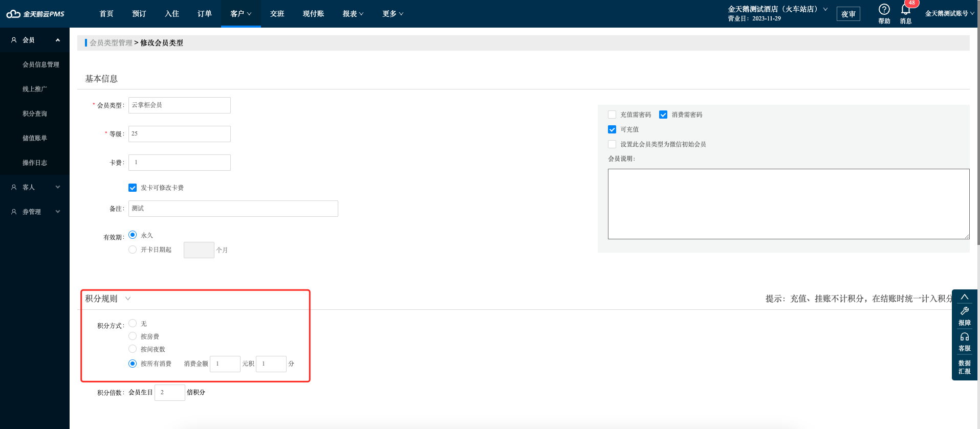Open 入住 in top navigation
Image resolution: width=980 pixels, height=429 pixels.
coord(172,14)
